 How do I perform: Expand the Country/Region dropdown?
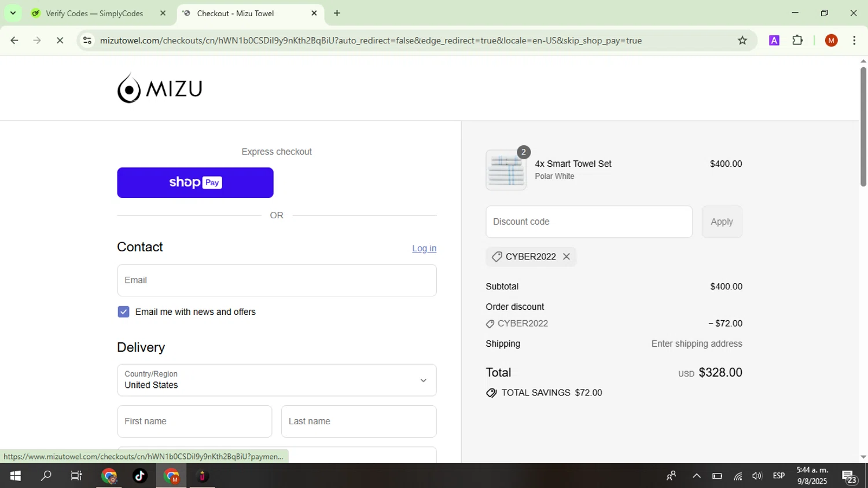coord(277,380)
